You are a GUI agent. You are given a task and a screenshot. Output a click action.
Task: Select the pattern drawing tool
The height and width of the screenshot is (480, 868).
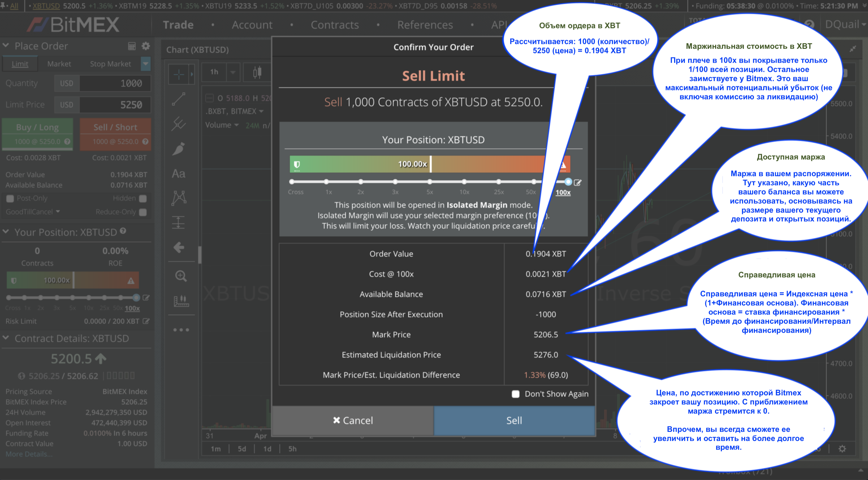pyautogui.click(x=179, y=198)
